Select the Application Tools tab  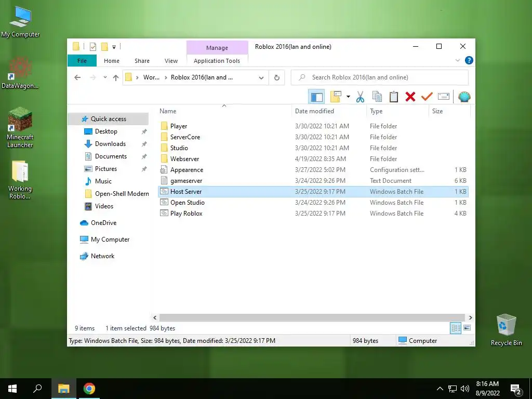tap(217, 61)
